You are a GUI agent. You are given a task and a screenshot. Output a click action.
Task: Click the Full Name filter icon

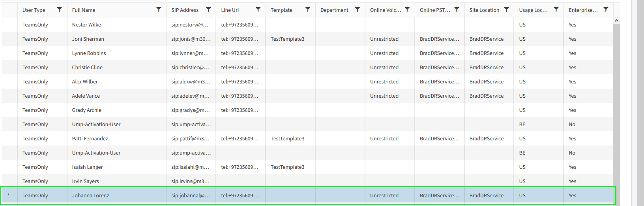pos(159,10)
